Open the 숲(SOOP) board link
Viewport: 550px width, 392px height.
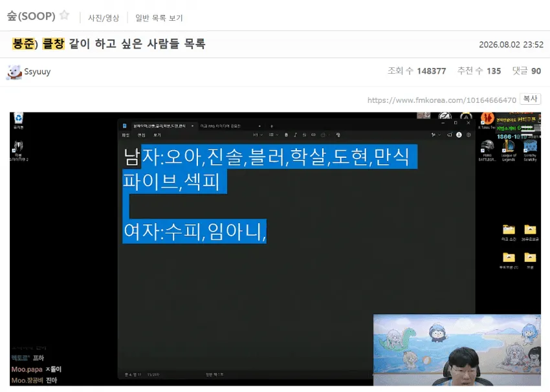(31, 16)
